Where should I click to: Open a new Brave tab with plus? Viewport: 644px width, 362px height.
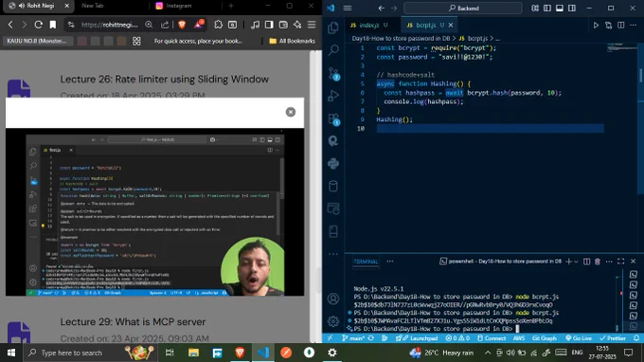coord(231,6)
